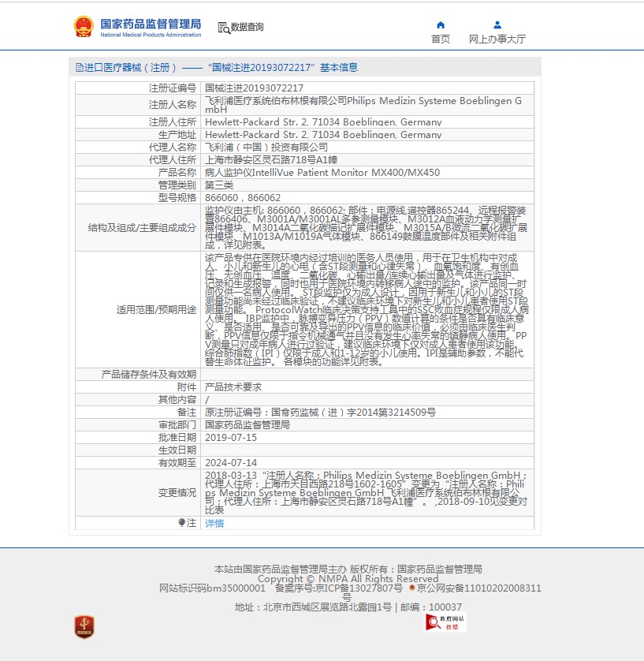The height and width of the screenshot is (661, 644).
Task: Click the document icon beside 进口医疗器械
Action: pyautogui.click(x=79, y=68)
